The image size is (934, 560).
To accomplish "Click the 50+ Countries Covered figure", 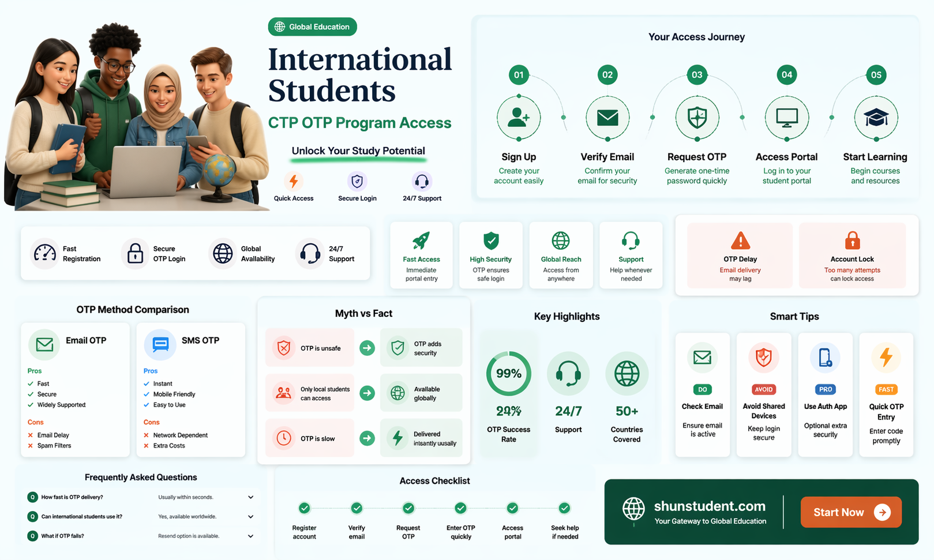I will [x=627, y=411].
